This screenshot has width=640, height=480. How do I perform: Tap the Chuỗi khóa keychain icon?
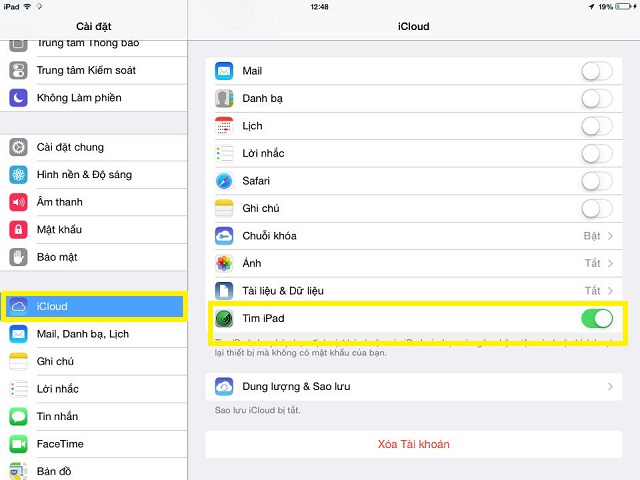tap(224, 236)
